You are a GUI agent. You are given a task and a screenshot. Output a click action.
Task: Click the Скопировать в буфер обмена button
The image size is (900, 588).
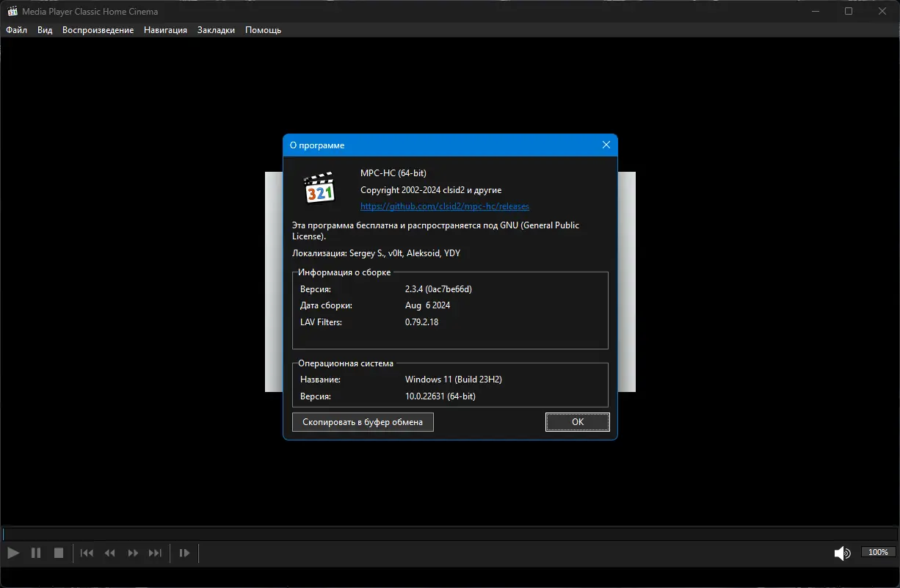[x=363, y=421]
